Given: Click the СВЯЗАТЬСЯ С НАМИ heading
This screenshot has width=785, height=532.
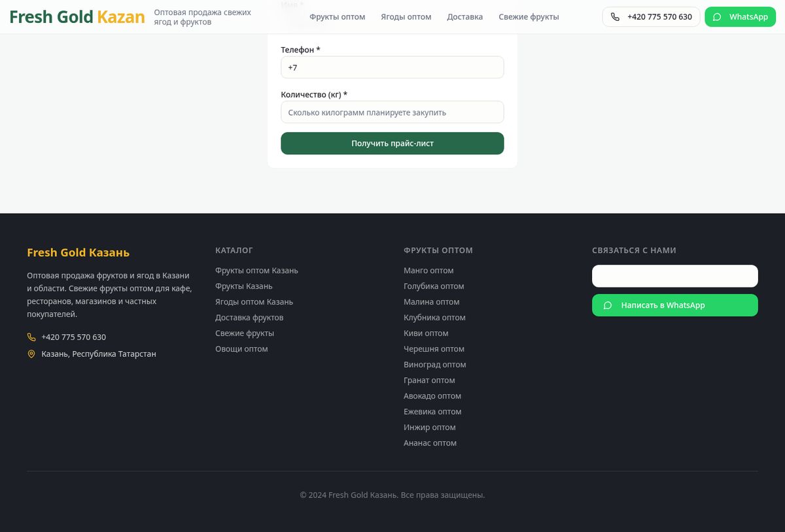Looking at the screenshot, I should (x=634, y=250).
